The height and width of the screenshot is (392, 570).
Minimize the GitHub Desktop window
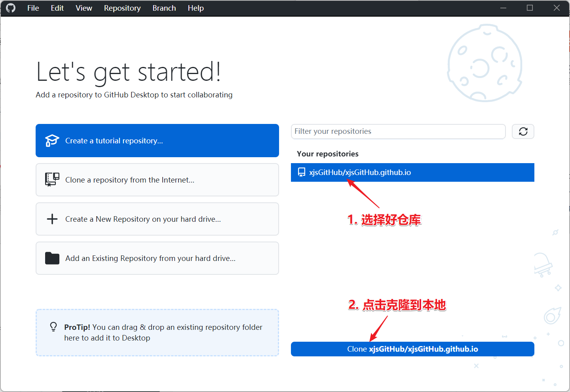[503, 8]
